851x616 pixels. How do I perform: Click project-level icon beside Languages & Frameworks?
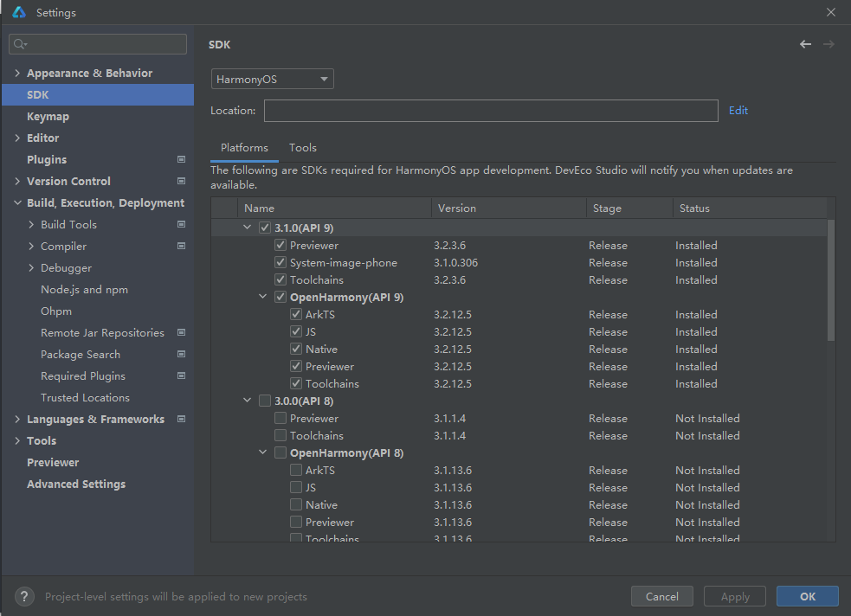[x=181, y=419]
